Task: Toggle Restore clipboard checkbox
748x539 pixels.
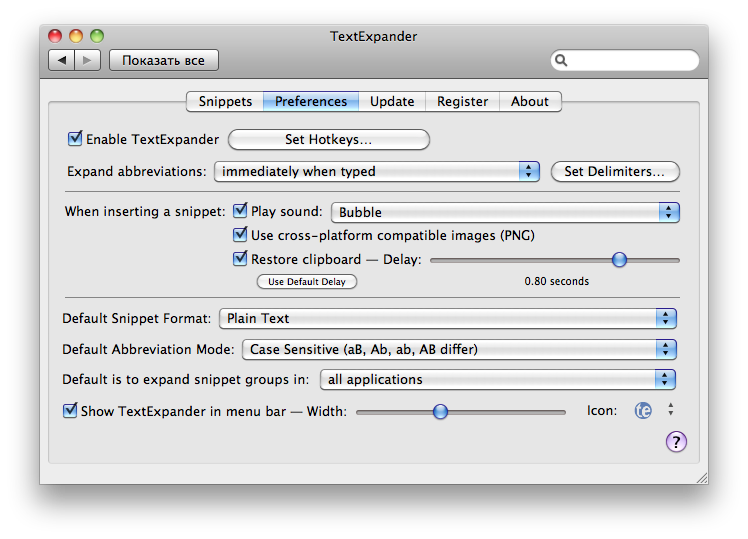Action: coord(240,258)
